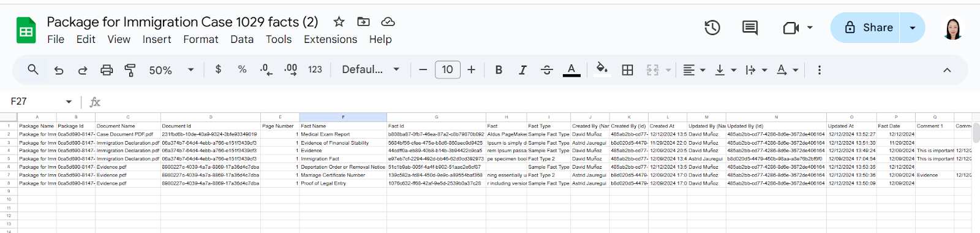Open the Edit menu
The width and height of the screenshot is (980, 233).
pos(86,39)
